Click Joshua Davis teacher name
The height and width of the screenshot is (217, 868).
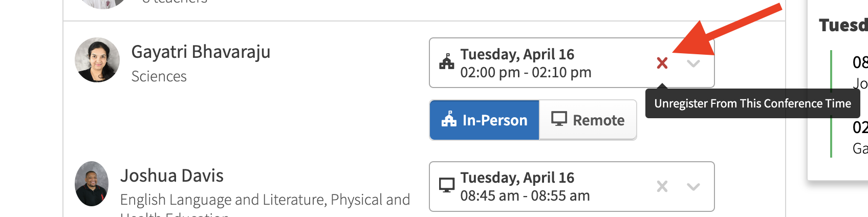pos(172,176)
